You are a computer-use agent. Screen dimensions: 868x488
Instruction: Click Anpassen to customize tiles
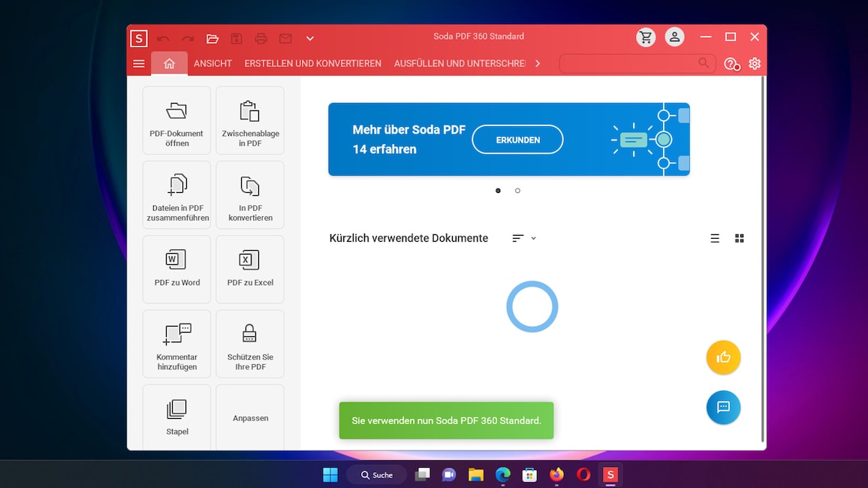249,417
